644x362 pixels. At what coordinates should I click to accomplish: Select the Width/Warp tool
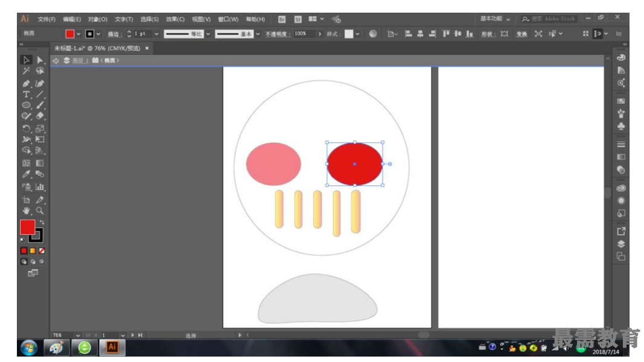pyautogui.click(x=26, y=139)
